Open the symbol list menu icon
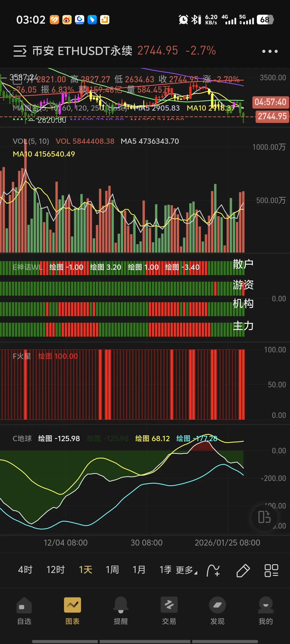The height and width of the screenshot is (644, 290). click(x=20, y=51)
